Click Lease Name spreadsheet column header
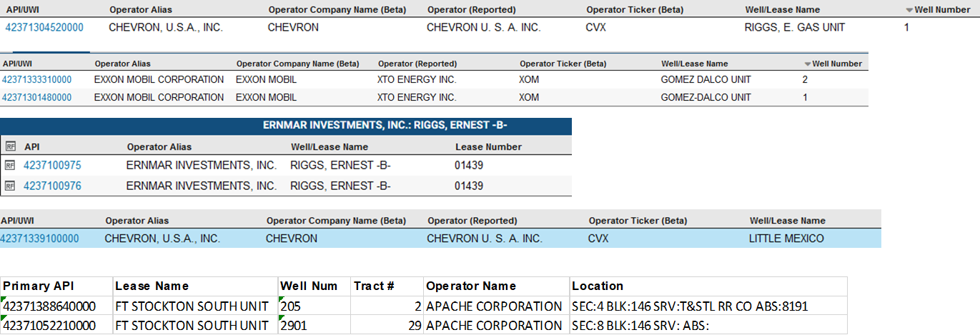This screenshot has width=980, height=335. tap(196, 286)
